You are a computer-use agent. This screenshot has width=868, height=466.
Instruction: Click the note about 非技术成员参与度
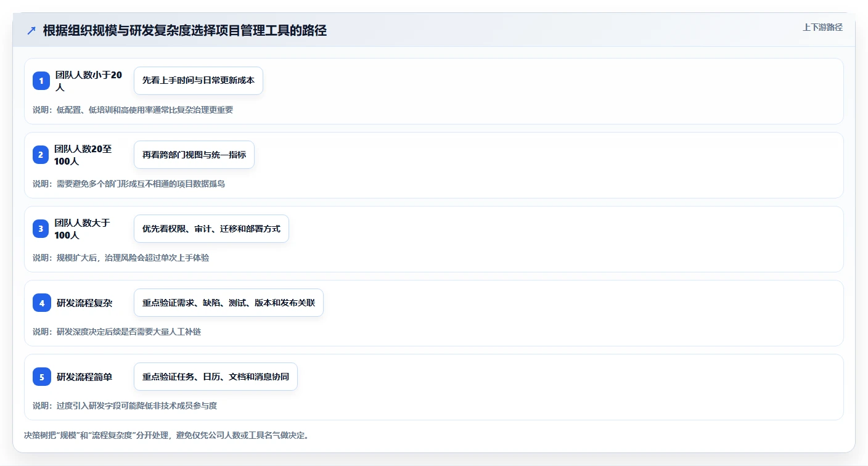(125, 406)
